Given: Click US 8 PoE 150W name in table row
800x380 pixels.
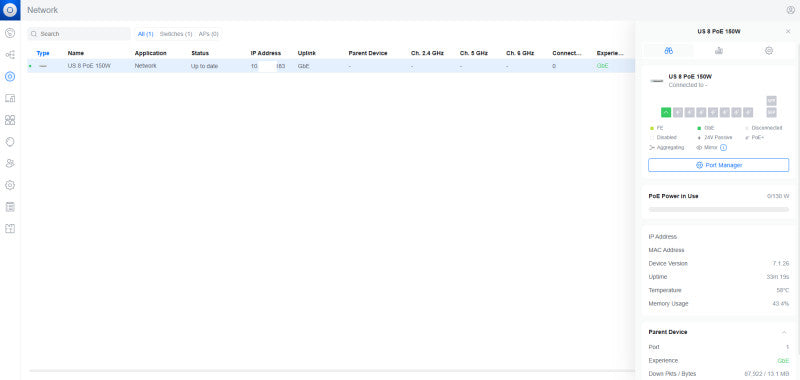Looking at the screenshot, I should tap(89, 66).
